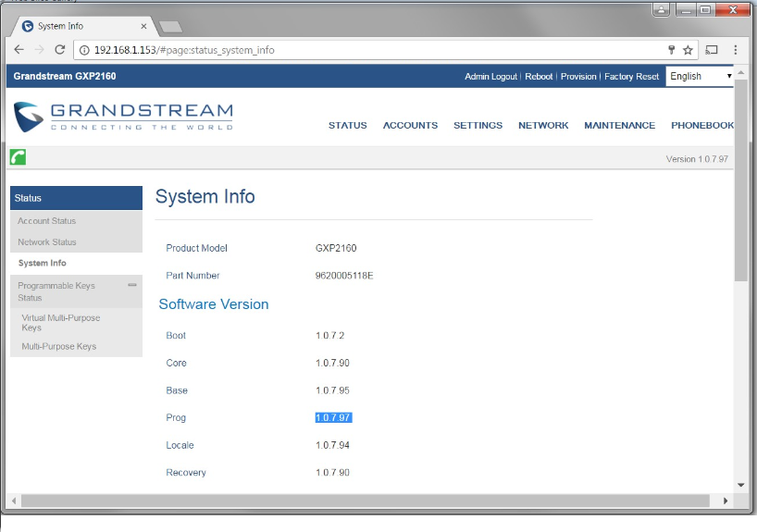
Task: Click Locale version 1.0.7.94
Action: [332, 445]
